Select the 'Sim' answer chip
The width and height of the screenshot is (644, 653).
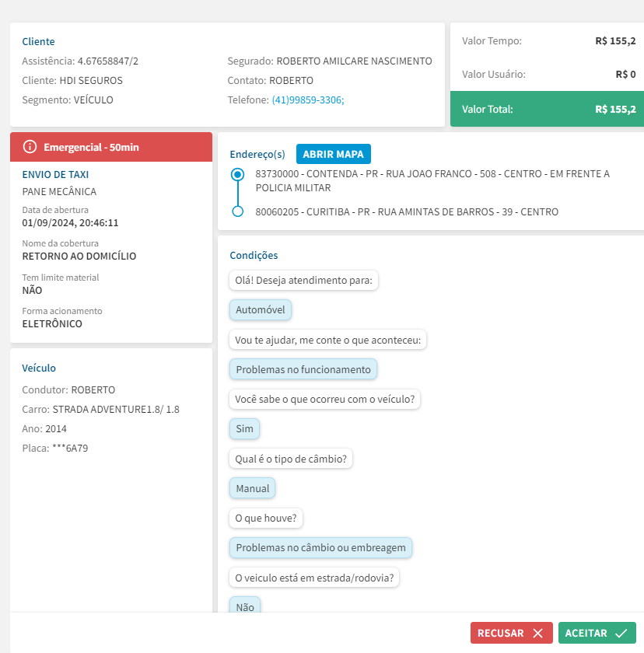coord(244,429)
